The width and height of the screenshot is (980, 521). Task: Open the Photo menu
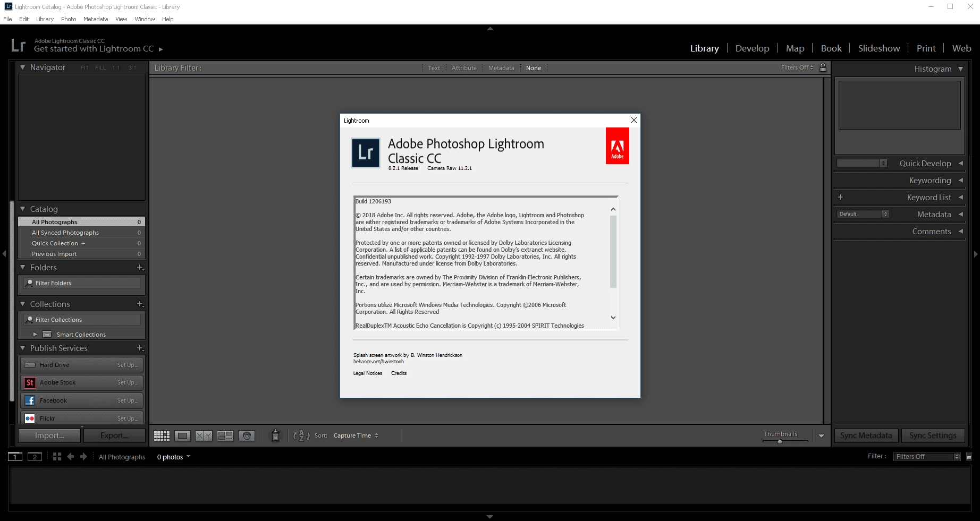[69, 19]
